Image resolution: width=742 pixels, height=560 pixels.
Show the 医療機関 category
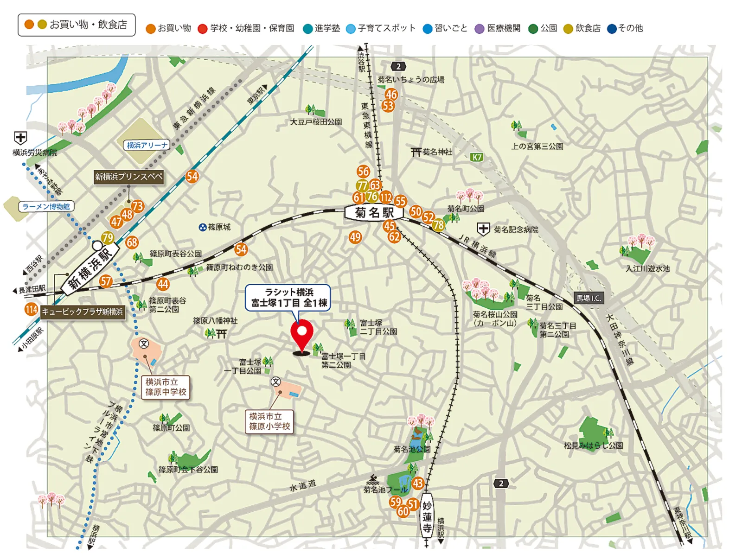pyautogui.click(x=498, y=28)
